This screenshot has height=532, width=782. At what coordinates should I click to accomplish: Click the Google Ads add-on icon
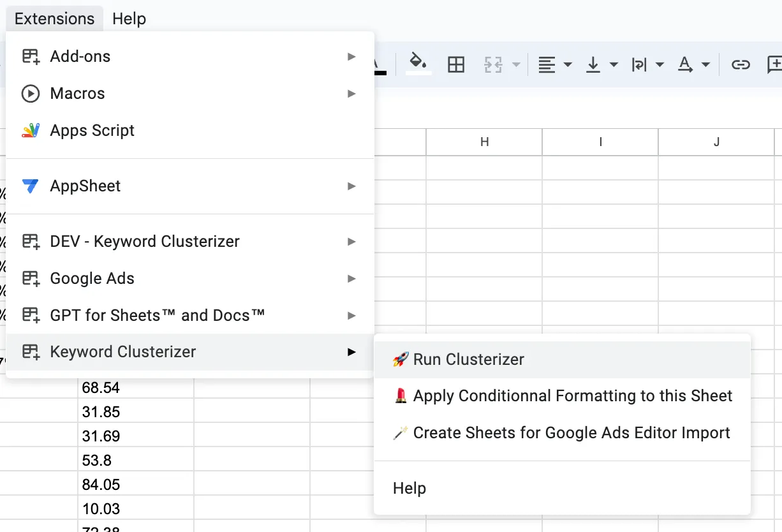[31, 279]
